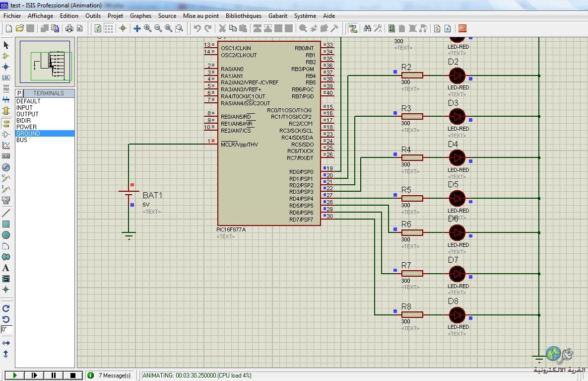588x381 pixels.
Task: Click the Play simulation button
Action: pyautogui.click(x=14, y=375)
